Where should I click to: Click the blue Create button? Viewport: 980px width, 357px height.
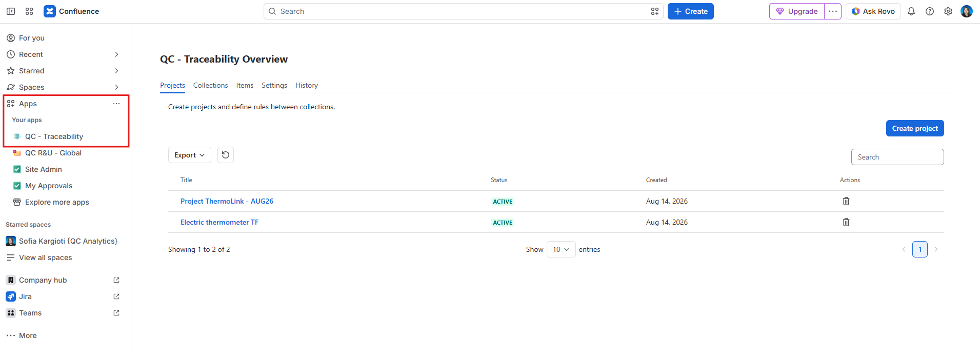coord(691,11)
